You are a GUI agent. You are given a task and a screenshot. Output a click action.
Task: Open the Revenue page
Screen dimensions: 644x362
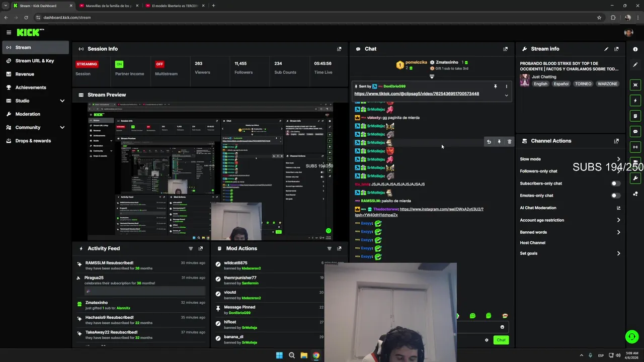pos(35,74)
